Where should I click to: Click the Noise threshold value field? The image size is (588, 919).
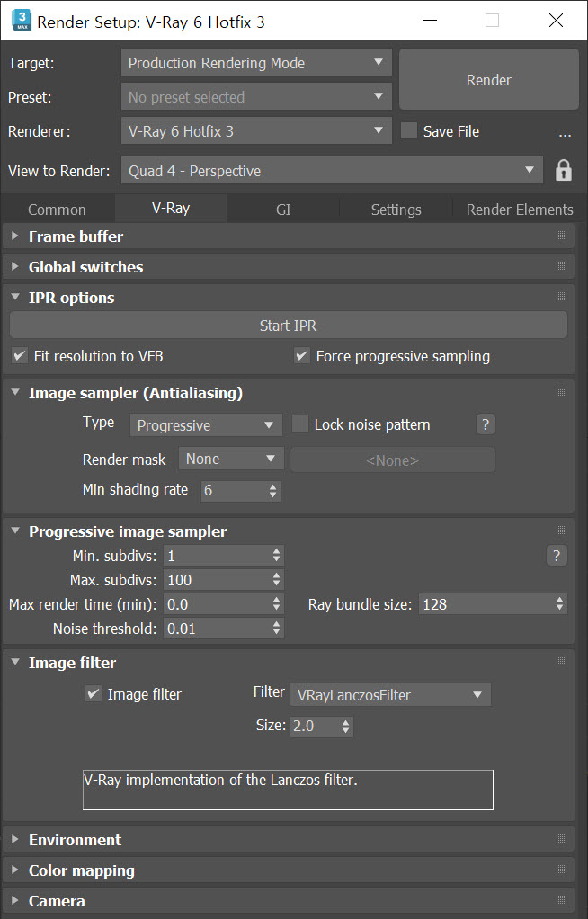tap(217, 629)
